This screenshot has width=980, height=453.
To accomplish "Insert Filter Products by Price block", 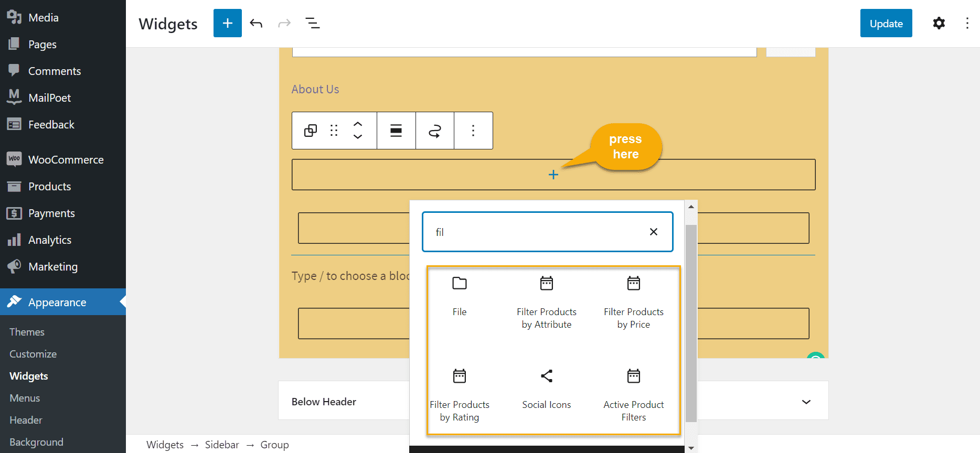I will (634, 303).
